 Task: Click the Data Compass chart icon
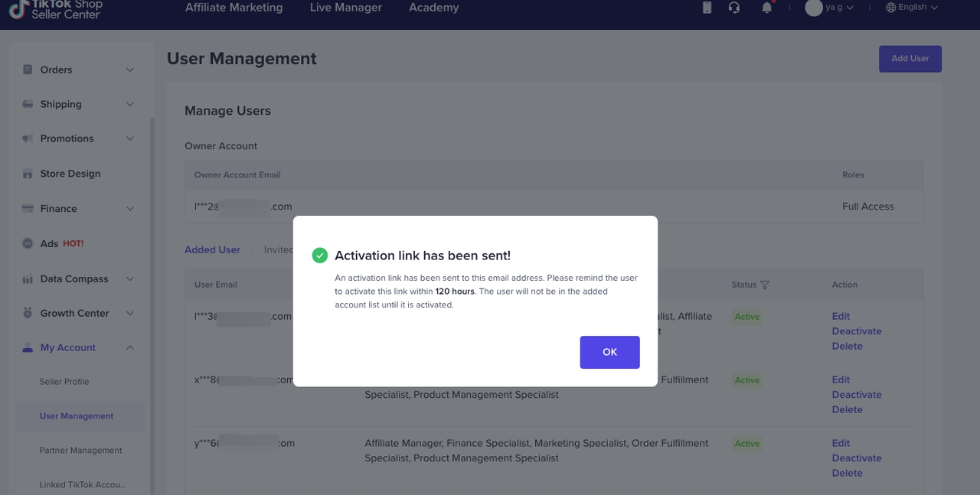(x=28, y=279)
